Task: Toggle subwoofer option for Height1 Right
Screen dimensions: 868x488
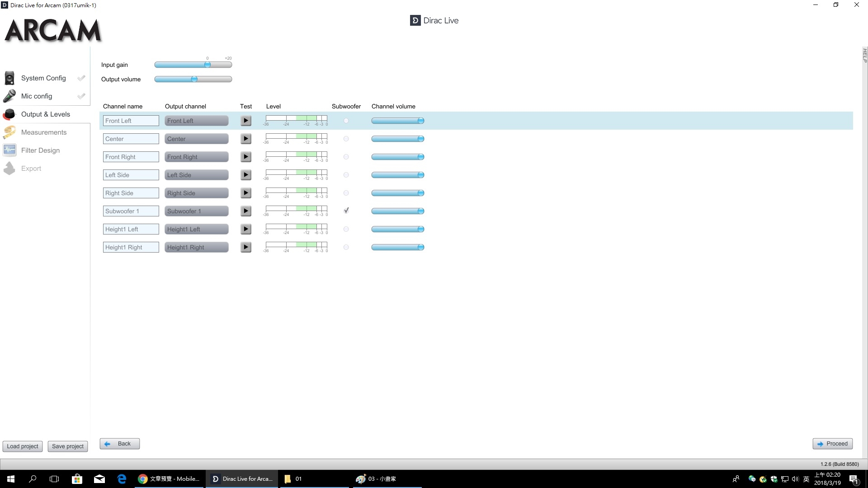Action: (x=346, y=247)
